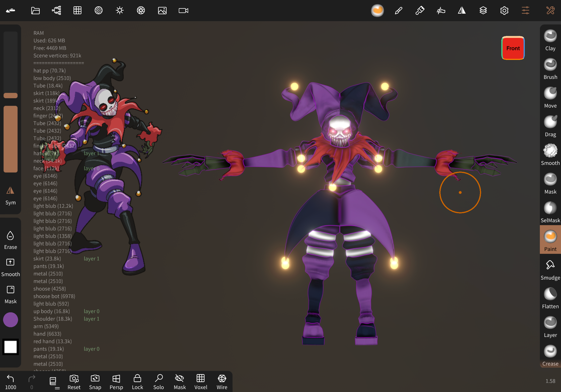Open the brush pressure settings menu

(441, 11)
